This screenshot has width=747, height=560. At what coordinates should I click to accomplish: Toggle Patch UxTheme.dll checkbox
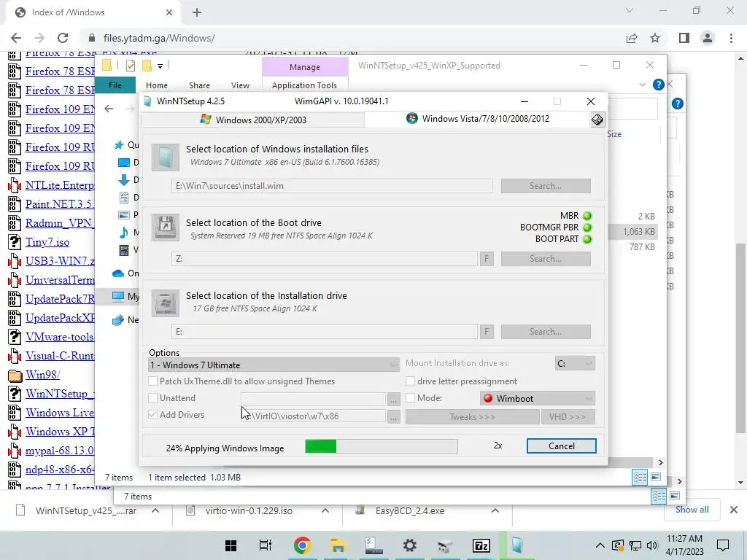pos(152,381)
